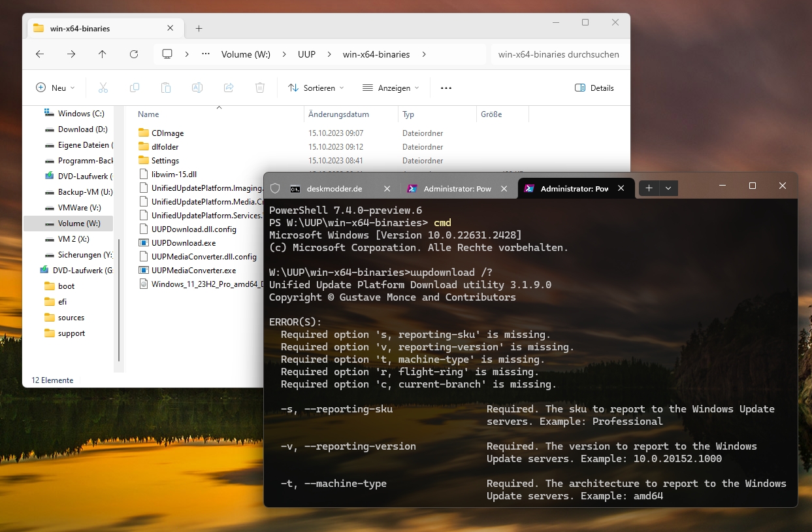Select VM 2 (X:) drive

[x=68, y=239]
